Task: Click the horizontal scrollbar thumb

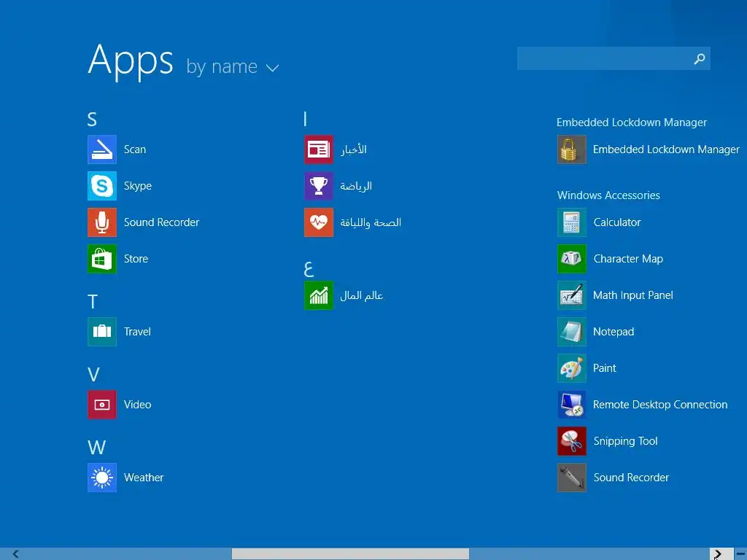Action: tap(350, 554)
